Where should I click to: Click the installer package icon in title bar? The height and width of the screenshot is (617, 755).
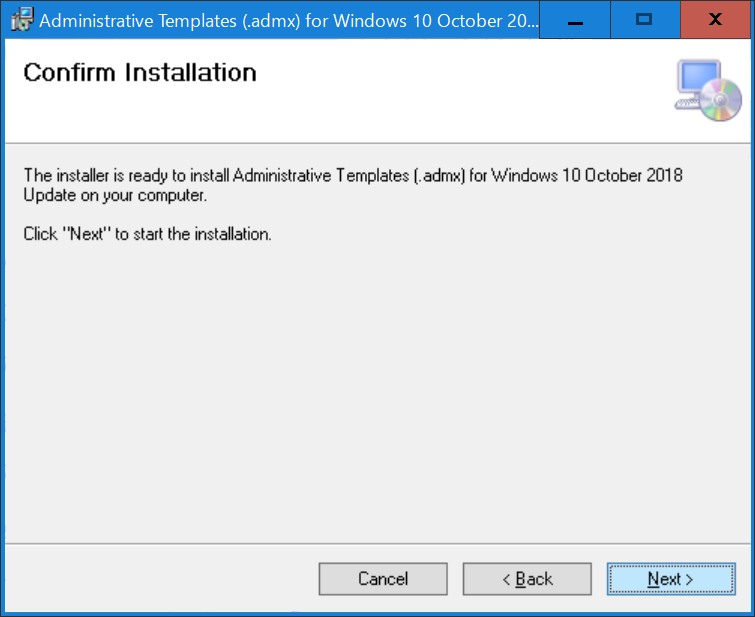coord(22,20)
